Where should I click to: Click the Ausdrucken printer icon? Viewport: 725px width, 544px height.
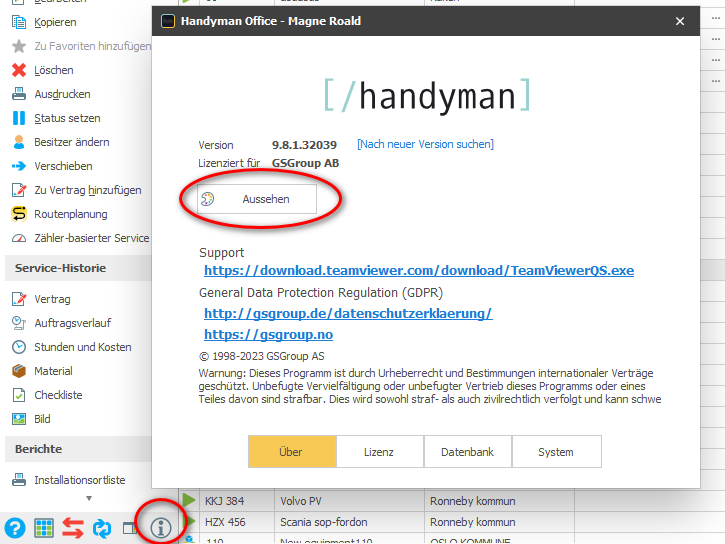pyautogui.click(x=19, y=94)
